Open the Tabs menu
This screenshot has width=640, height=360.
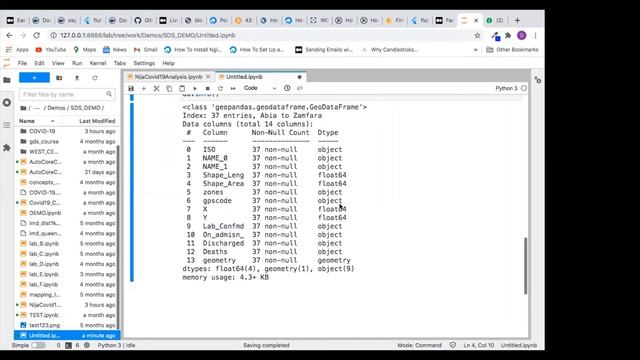click(120, 63)
